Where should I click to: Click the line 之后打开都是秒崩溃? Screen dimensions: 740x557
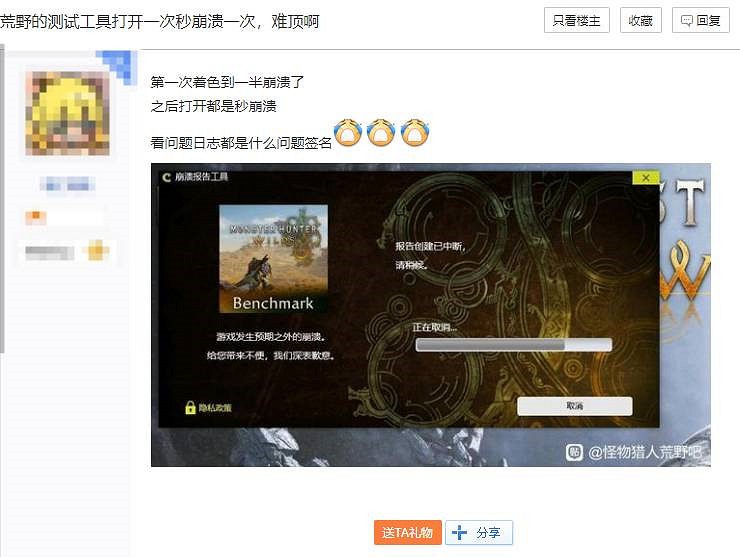[x=213, y=106]
